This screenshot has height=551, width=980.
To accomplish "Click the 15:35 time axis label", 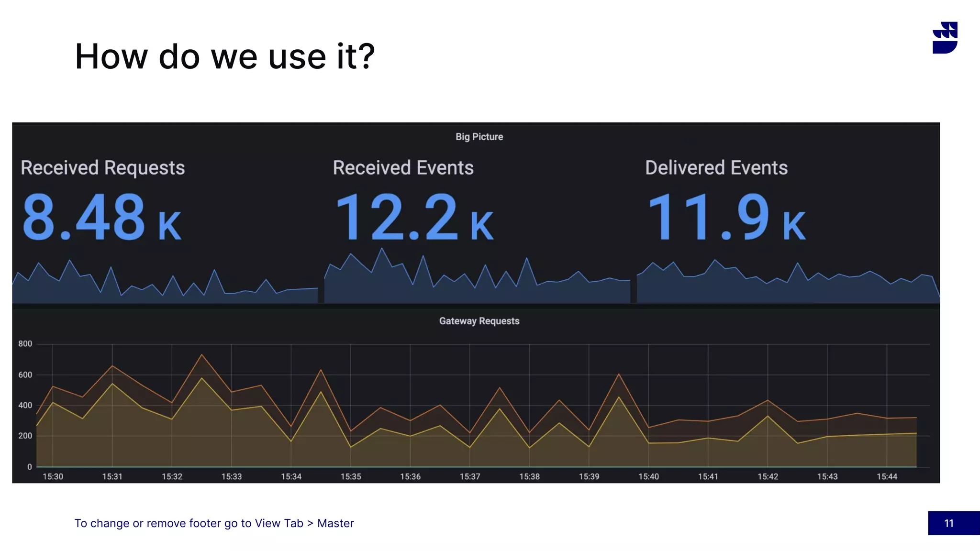I will coord(351,476).
